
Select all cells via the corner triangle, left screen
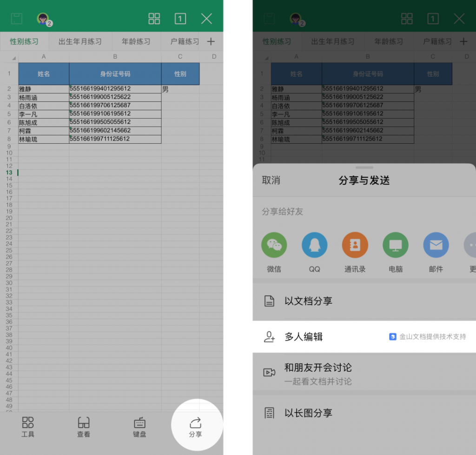[13, 58]
